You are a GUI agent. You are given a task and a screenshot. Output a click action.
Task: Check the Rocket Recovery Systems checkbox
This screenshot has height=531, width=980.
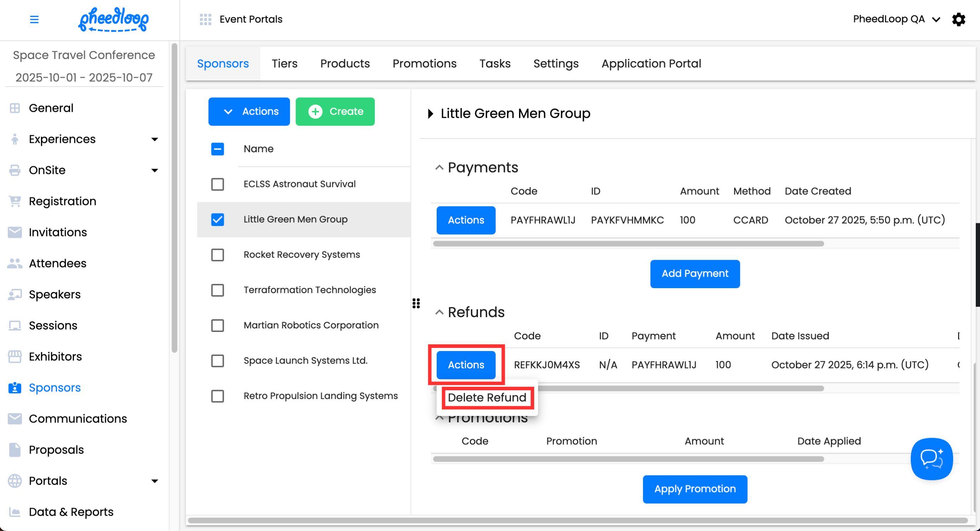pyautogui.click(x=218, y=255)
